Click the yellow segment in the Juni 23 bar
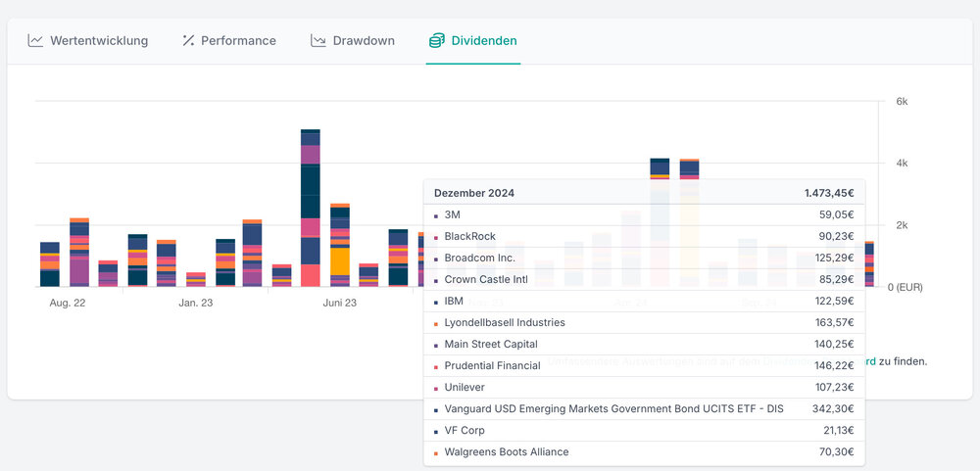This screenshot has width=980, height=471. click(x=340, y=261)
